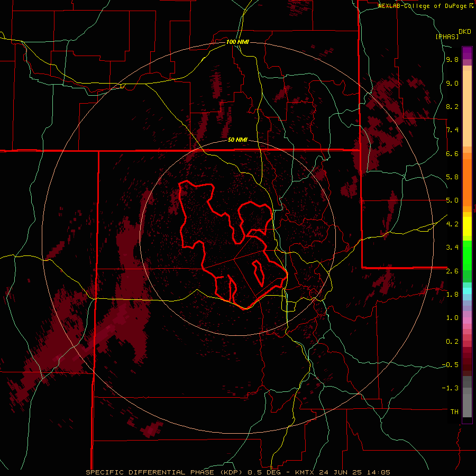Click the "50 NMI" range ring label
The height and width of the screenshot is (476, 476).
237,140
